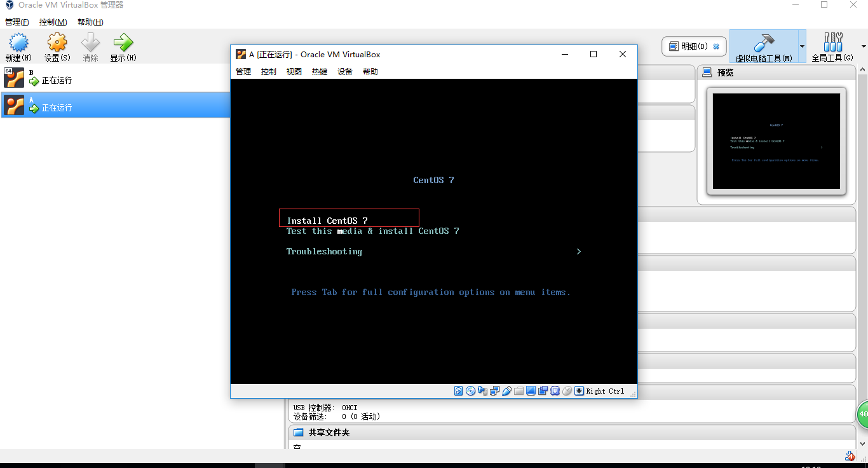Click the CPU virtualization chip status icon
The image size is (868, 468).
click(555, 391)
